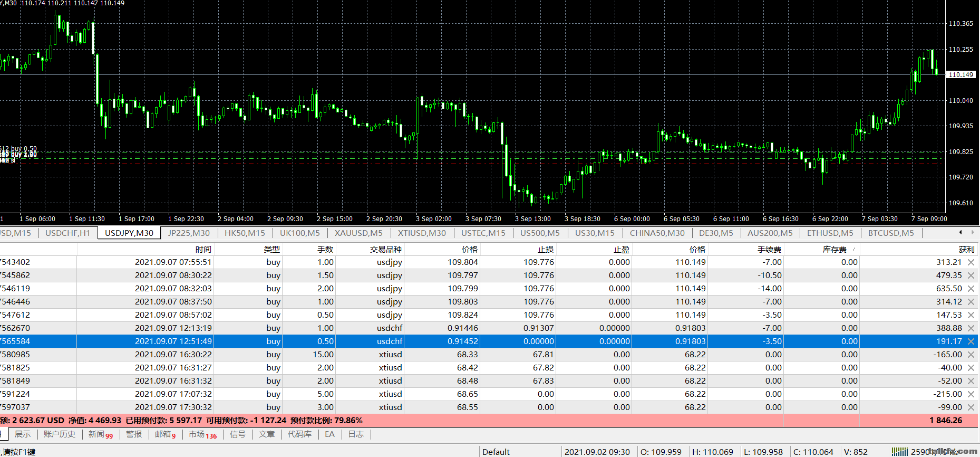
Task: Close highlighted usdchf order 565584 X icon
Action: pyautogui.click(x=971, y=341)
